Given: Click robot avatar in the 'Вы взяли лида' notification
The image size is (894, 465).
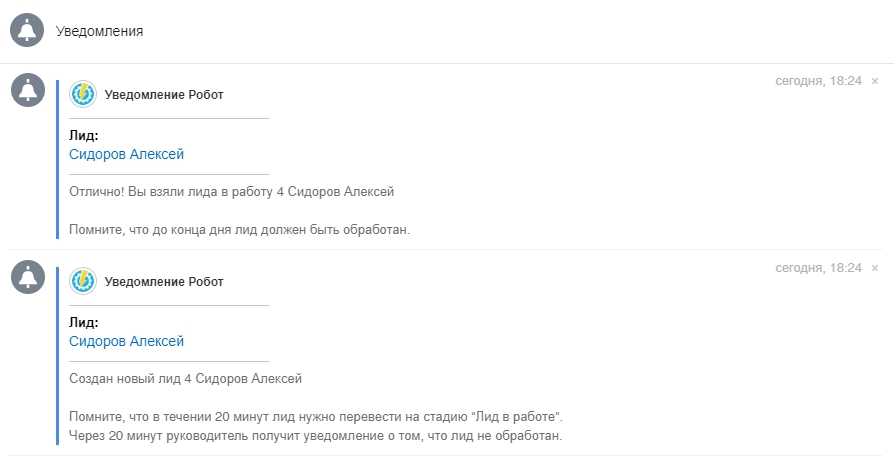Looking at the screenshot, I should tap(83, 94).
